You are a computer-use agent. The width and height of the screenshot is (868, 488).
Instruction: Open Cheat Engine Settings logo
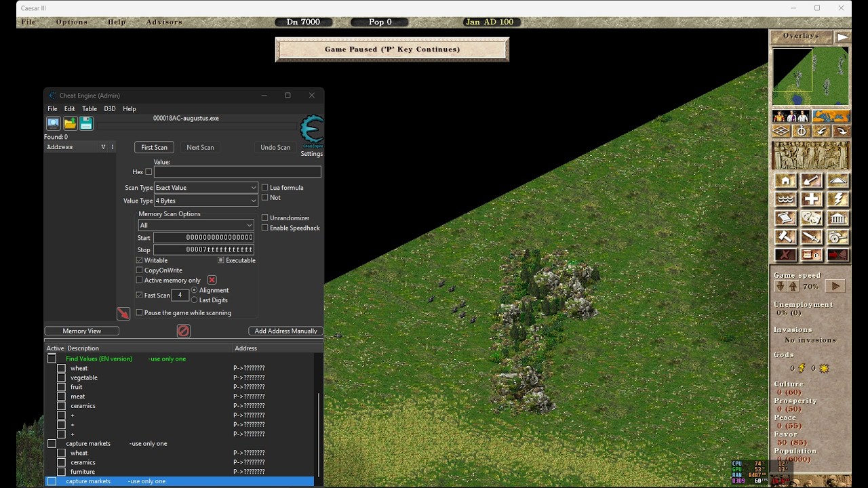pyautogui.click(x=312, y=132)
